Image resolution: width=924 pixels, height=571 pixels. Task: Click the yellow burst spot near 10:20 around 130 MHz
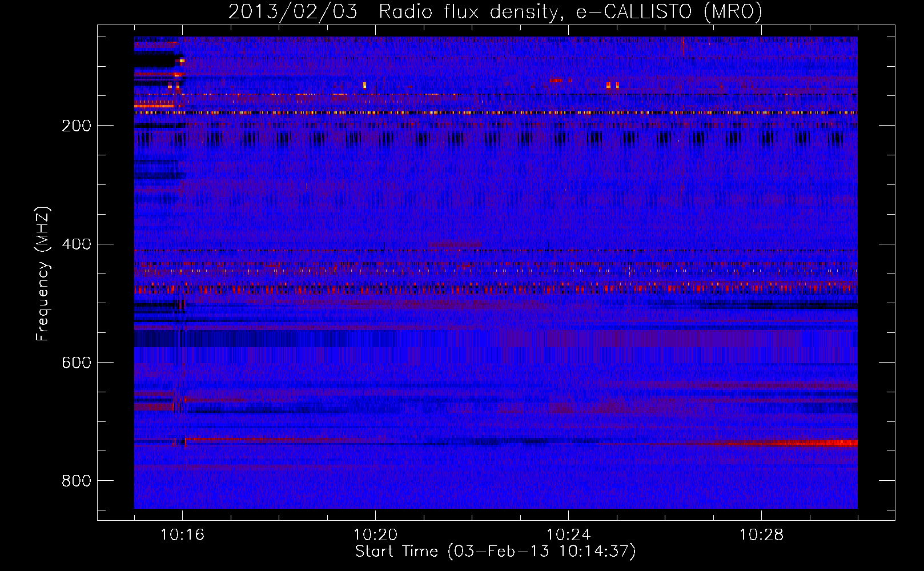tap(364, 85)
